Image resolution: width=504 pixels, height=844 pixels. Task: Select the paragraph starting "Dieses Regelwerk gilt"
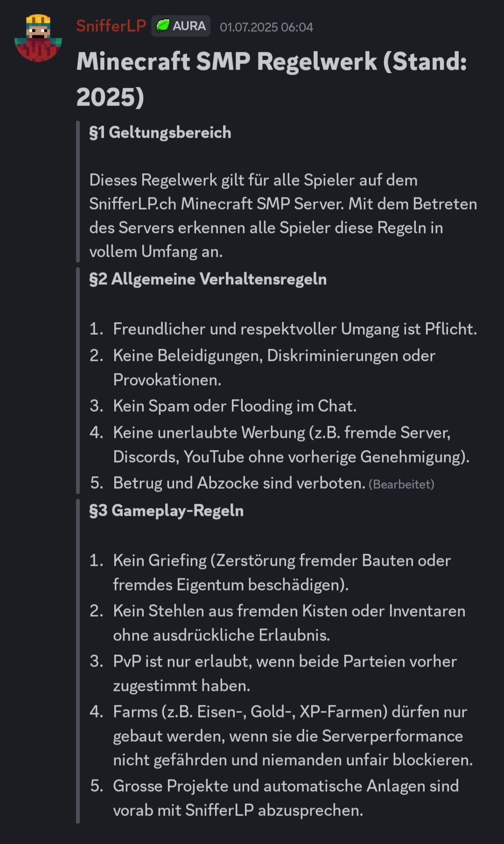tap(283, 216)
